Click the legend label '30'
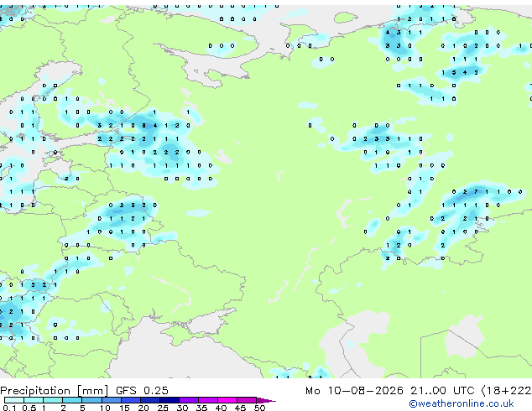Screen dimensions: 532x411 182,408
